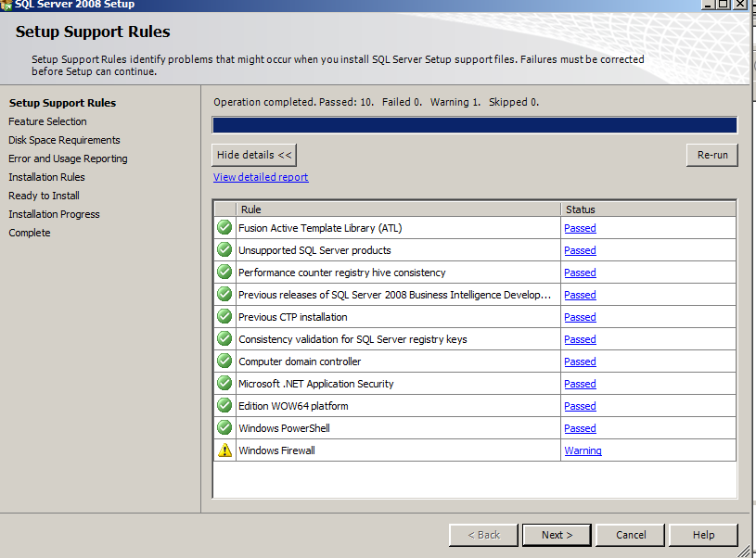The height and width of the screenshot is (558, 756).
Task: Click the passed icon for Unsupported SQL Server products
Action: coord(224,249)
